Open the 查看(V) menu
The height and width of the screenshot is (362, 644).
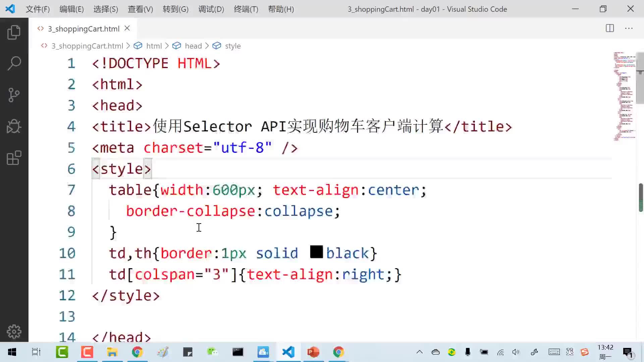pyautogui.click(x=140, y=9)
